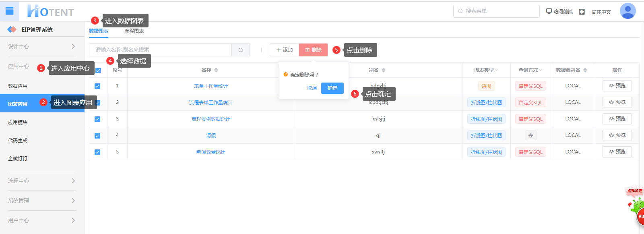Click the red 删除 button
This screenshot has width=644, height=234.
(x=313, y=50)
